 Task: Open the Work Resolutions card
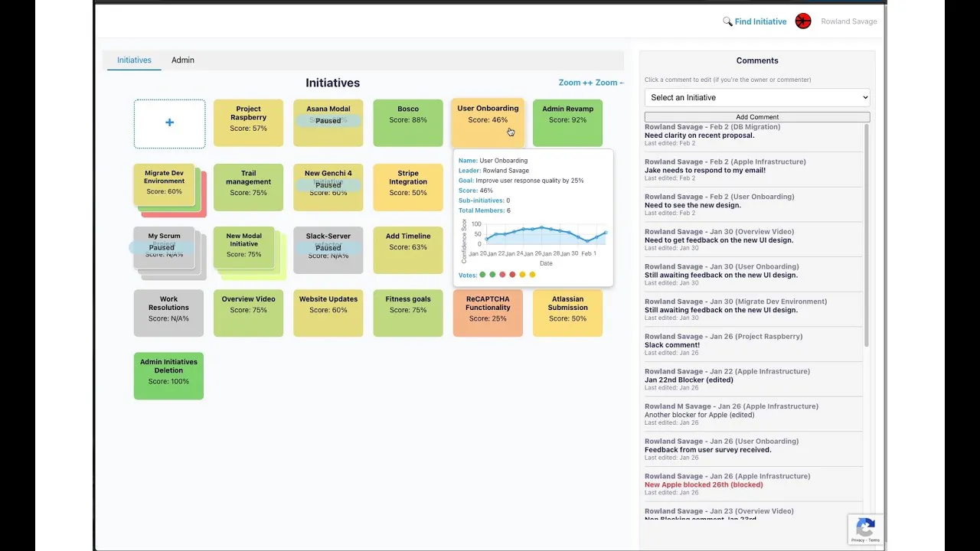point(168,312)
